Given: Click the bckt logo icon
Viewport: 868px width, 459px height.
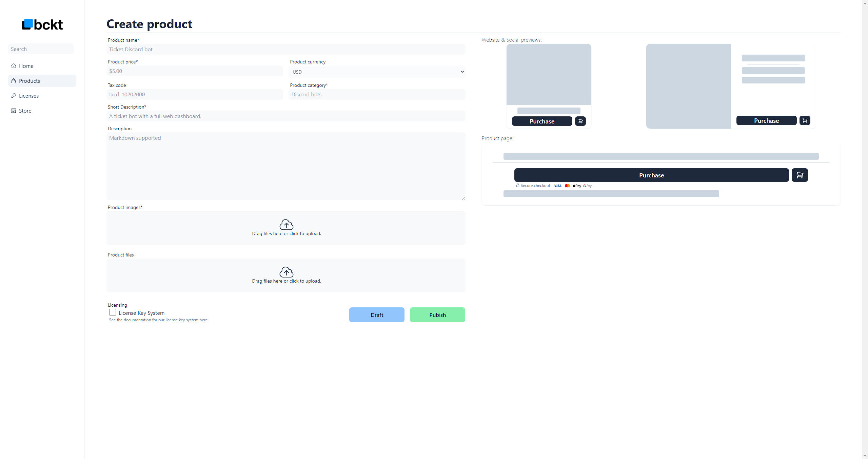Looking at the screenshot, I should point(27,24).
